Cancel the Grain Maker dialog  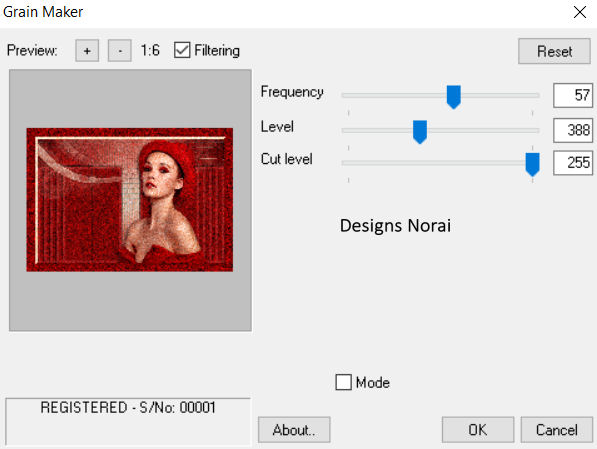(x=557, y=430)
